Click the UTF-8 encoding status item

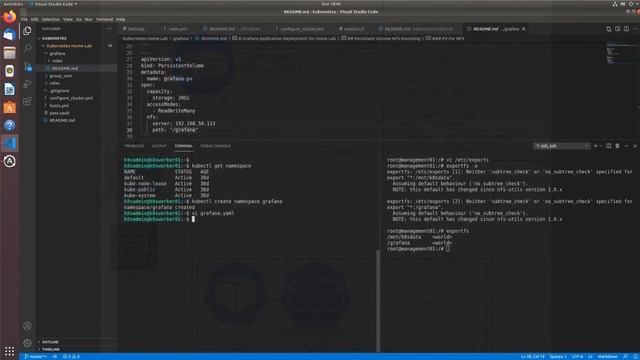pyautogui.click(x=577, y=356)
